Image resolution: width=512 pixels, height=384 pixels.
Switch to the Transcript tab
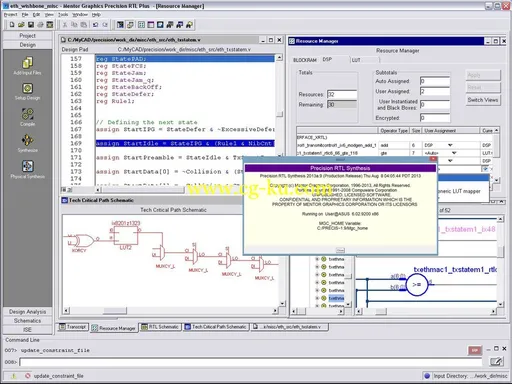pyautogui.click(x=73, y=327)
